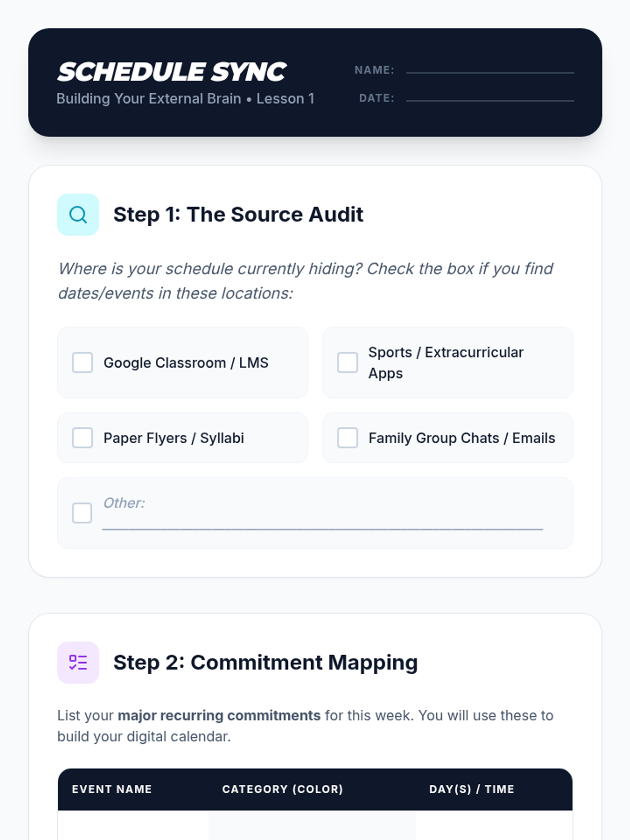Click the Category (Color) column header

pyautogui.click(x=282, y=789)
